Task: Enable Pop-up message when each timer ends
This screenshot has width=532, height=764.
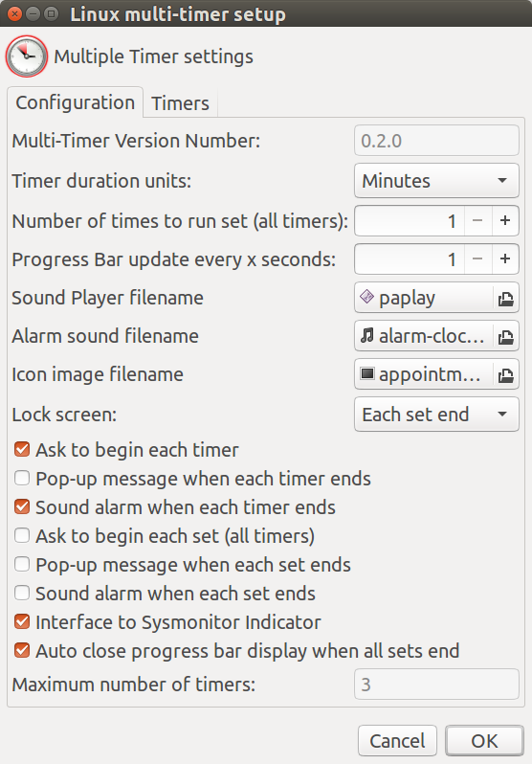Action: 22,478
